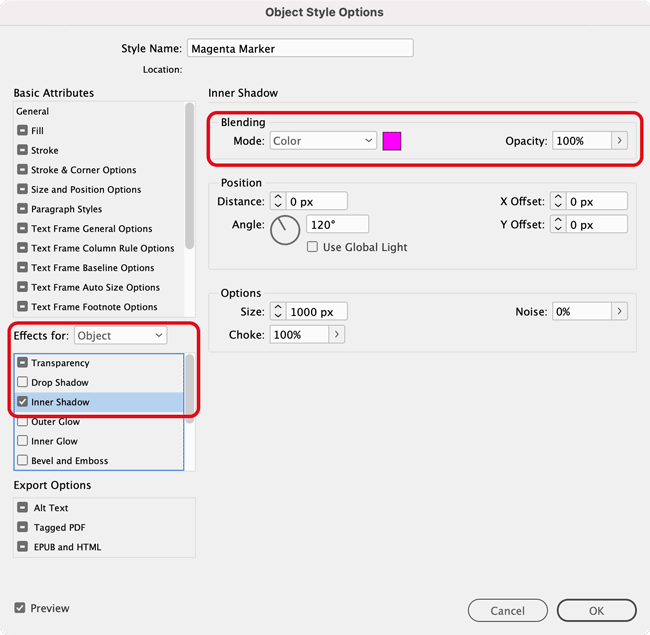The image size is (650, 635).
Task: Click the Opacity percentage field
Action: [x=582, y=141]
